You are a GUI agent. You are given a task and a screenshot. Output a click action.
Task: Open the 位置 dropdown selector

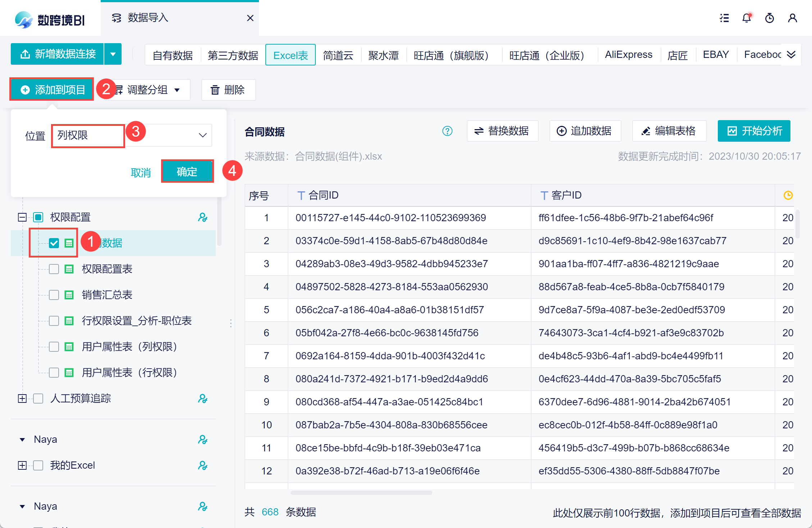tap(132, 136)
